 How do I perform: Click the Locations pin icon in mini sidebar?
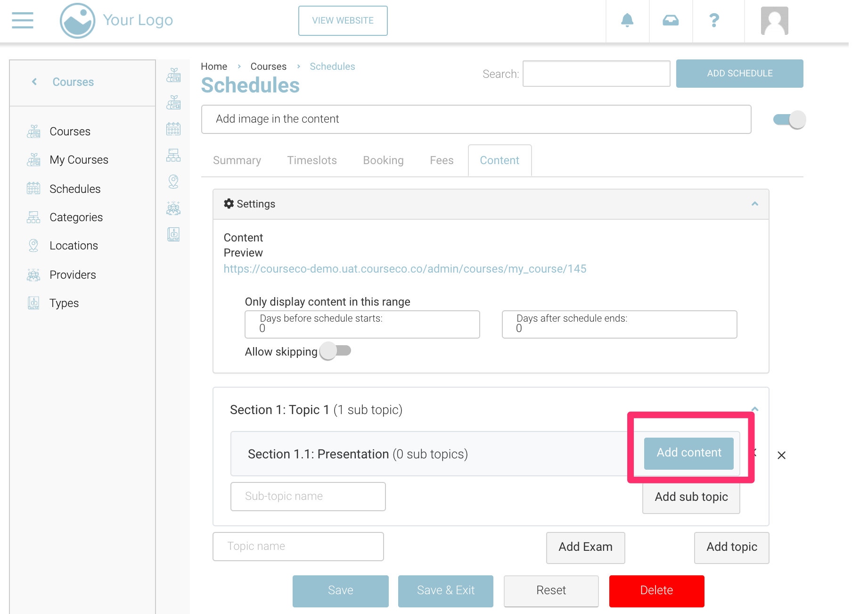tap(173, 182)
